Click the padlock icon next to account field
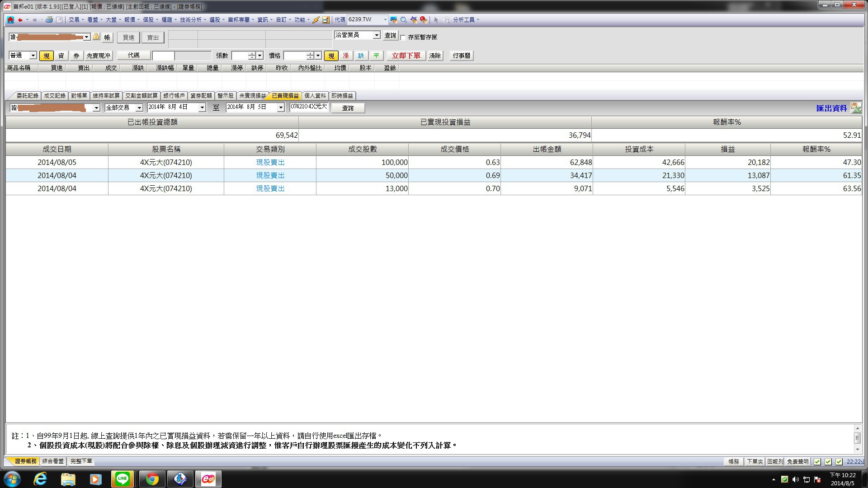 point(96,37)
